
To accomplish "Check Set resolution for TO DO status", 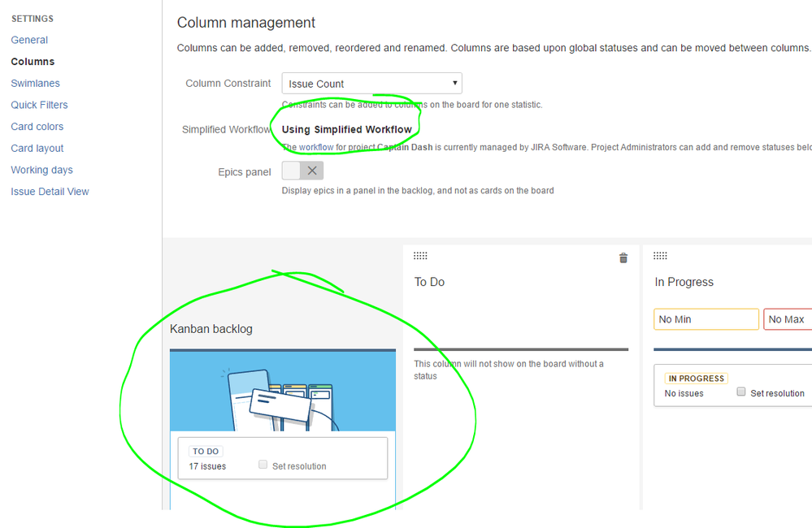I will (263, 465).
